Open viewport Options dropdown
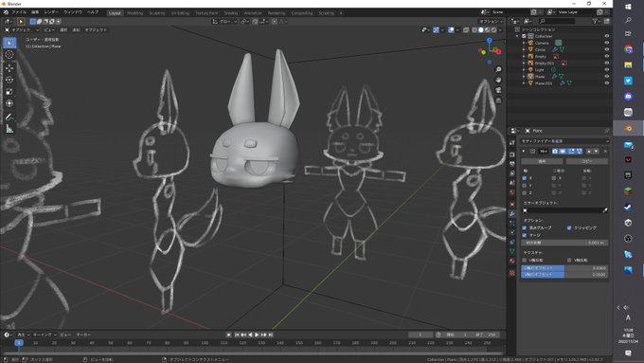Image resolution: width=644 pixels, height=363 pixels. [491, 22]
